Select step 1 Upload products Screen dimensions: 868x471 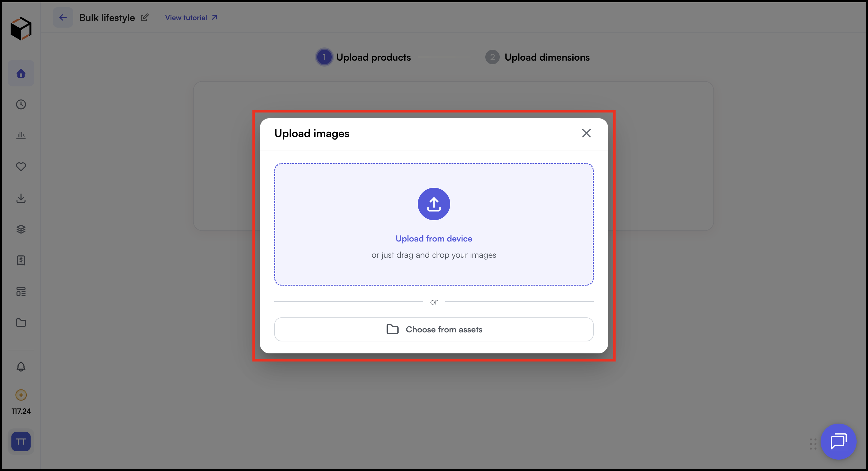click(363, 57)
